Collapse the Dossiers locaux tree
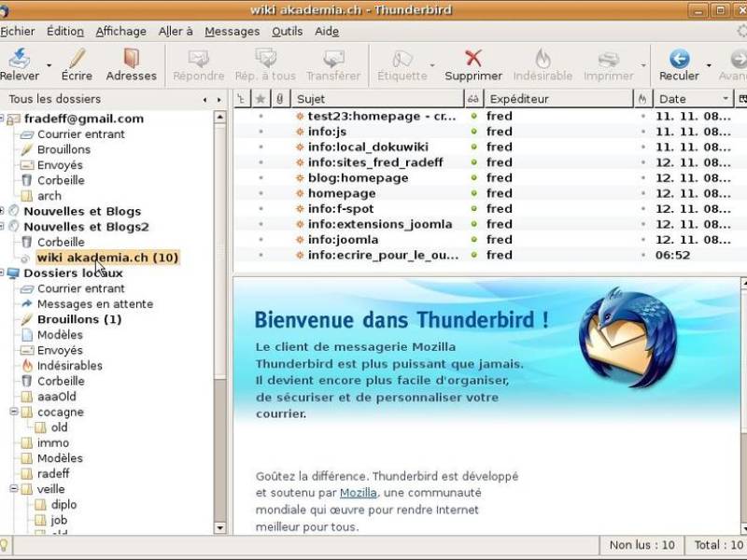 [2, 273]
